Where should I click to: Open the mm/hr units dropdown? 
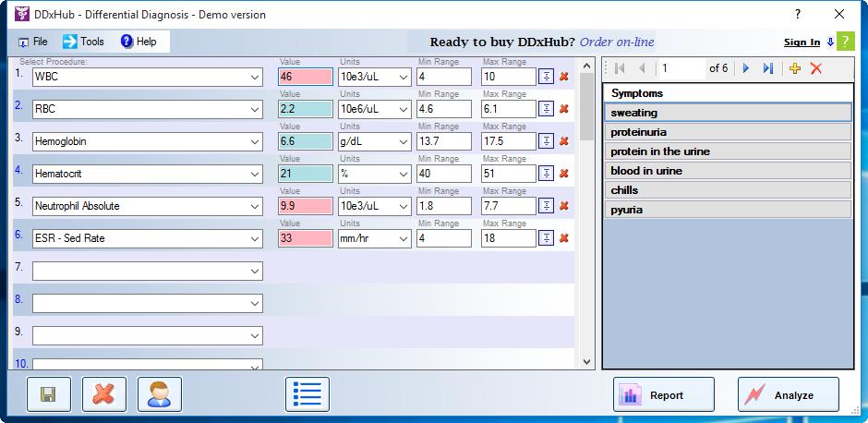[x=404, y=238]
